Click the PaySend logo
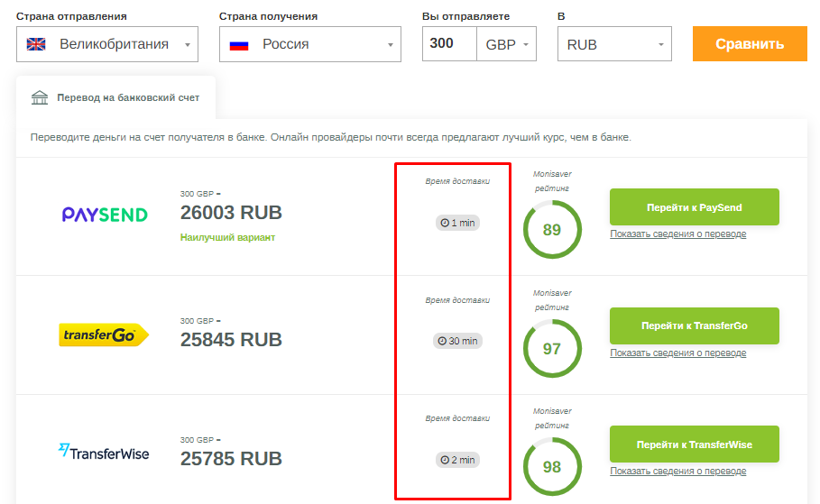The height and width of the screenshot is (504, 820). (x=105, y=215)
